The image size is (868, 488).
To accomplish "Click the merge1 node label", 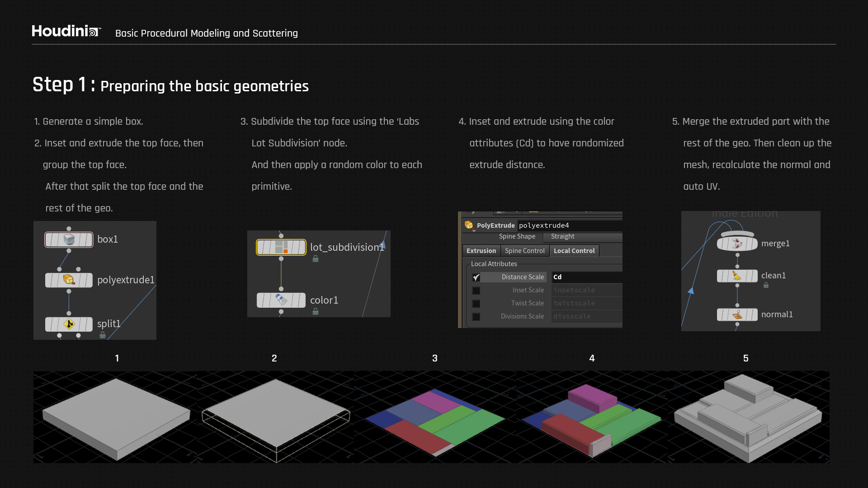I will point(775,244).
